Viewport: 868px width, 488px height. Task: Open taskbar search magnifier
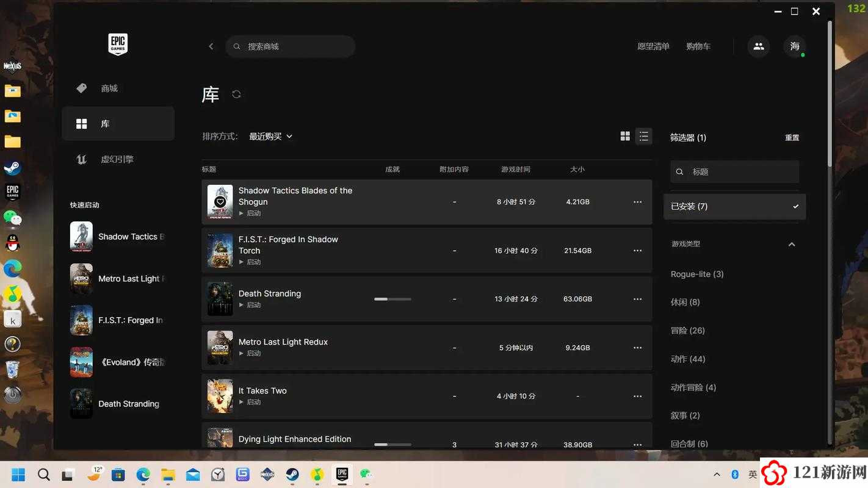click(43, 475)
